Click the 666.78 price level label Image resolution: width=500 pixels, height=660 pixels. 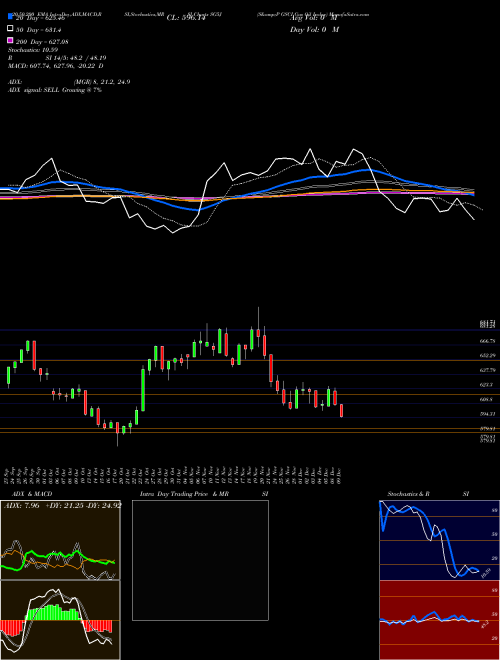click(487, 341)
